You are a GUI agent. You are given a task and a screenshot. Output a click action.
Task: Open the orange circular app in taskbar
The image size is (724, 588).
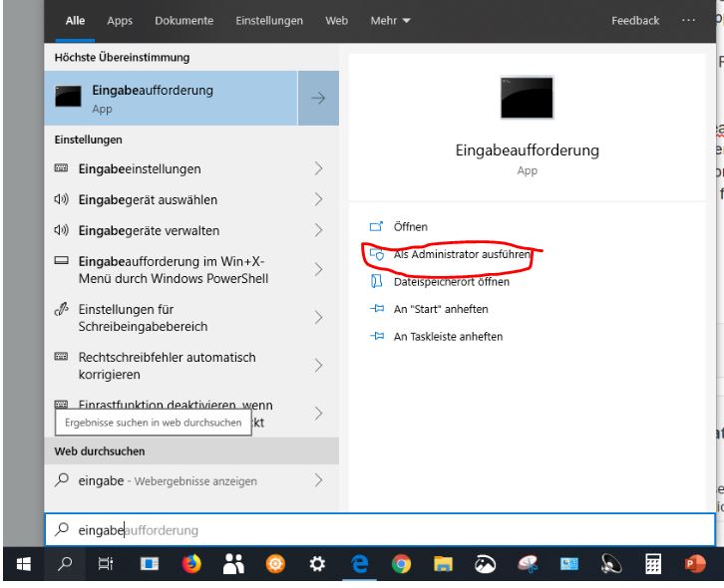[x=275, y=563]
